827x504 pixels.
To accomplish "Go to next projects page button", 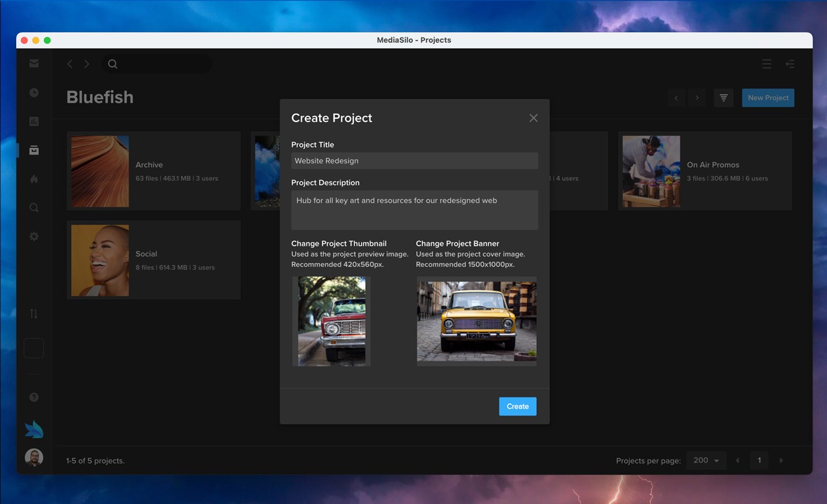I will tap(697, 98).
